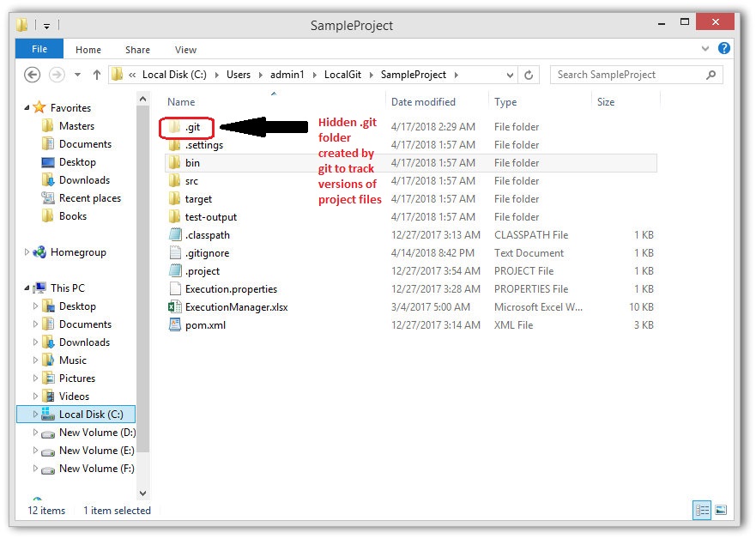This screenshot has width=756, height=539.
Task: Sort files by Date modified column
Action: click(x=423, y=102)
